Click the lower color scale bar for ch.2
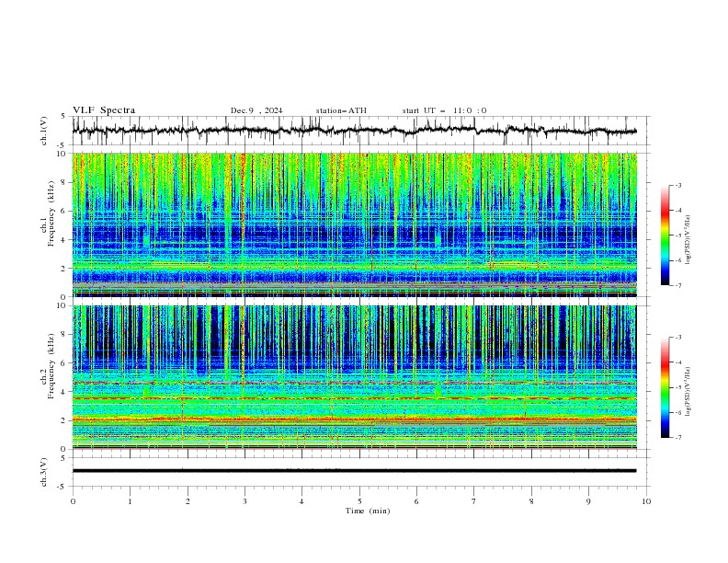Screen dimensions: 728x563 point(665,387)
